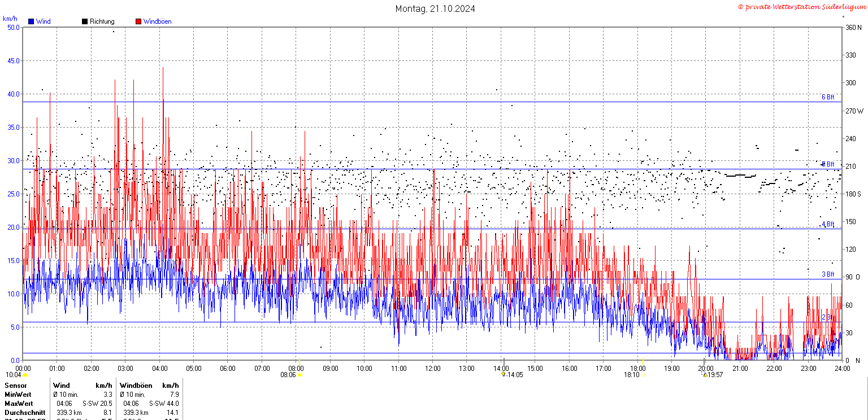The height and width of the screenshot is (420, 868).
Task: Click the 6 Bft threshold line label
Action: point(828,97)
